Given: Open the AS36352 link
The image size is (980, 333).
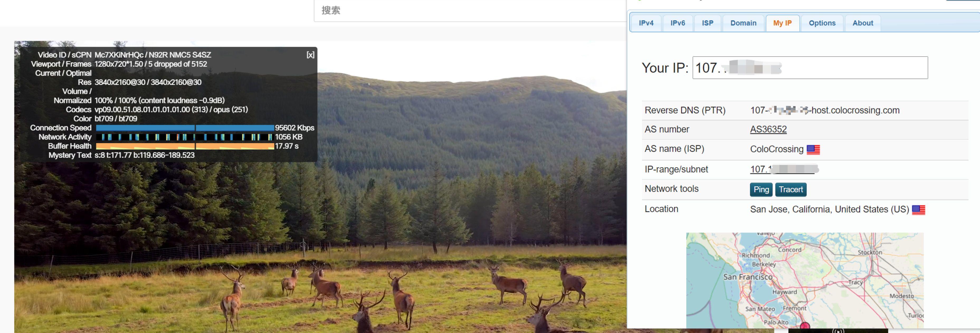Looking at the screenshot, I should 768,129.
